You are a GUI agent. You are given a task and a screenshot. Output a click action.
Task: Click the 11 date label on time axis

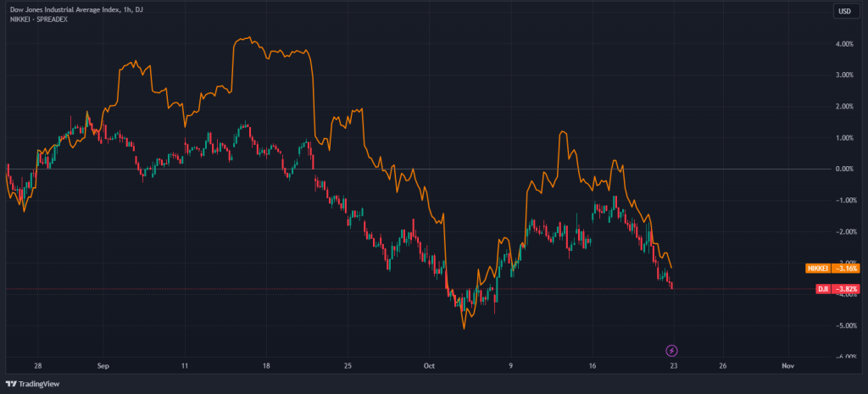(x=184, y=366)
